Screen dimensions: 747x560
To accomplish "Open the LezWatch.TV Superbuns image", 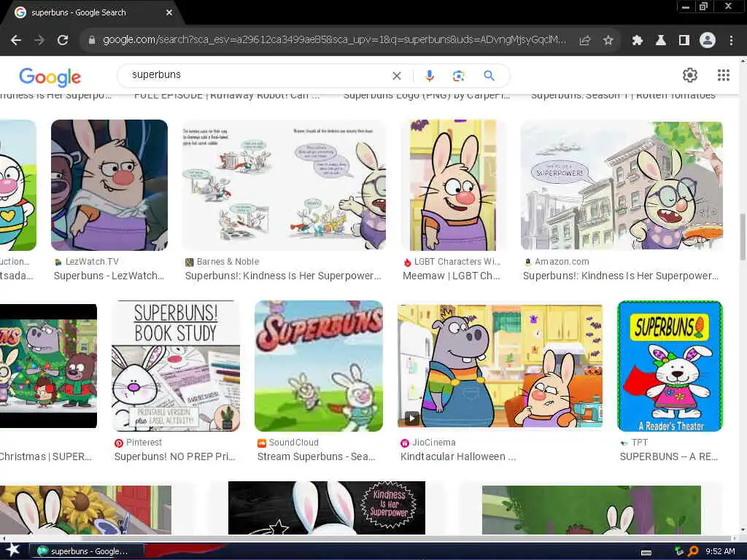I will [109, 184].
